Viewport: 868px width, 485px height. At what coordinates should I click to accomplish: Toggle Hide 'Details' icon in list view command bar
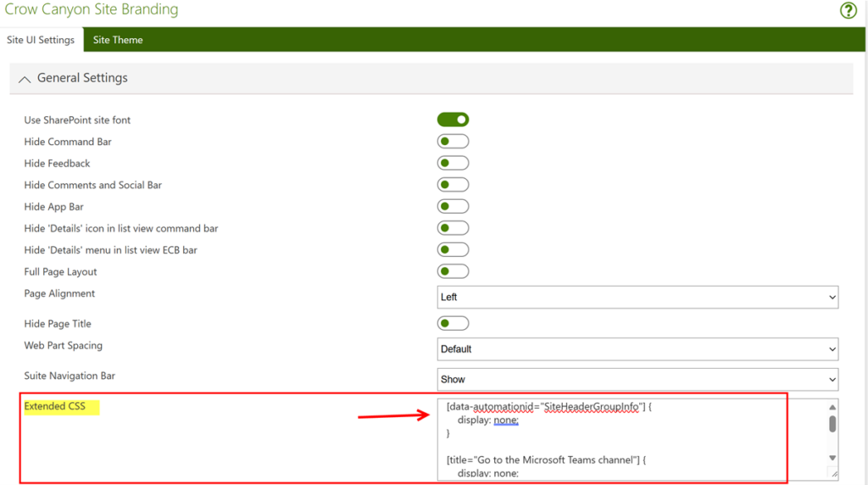coord(453,228)
